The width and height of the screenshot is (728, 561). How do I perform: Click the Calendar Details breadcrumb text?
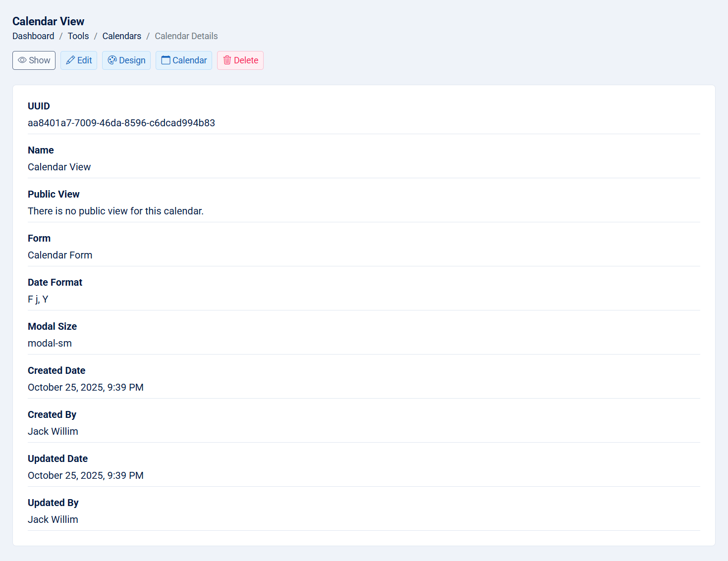point(186,36)
